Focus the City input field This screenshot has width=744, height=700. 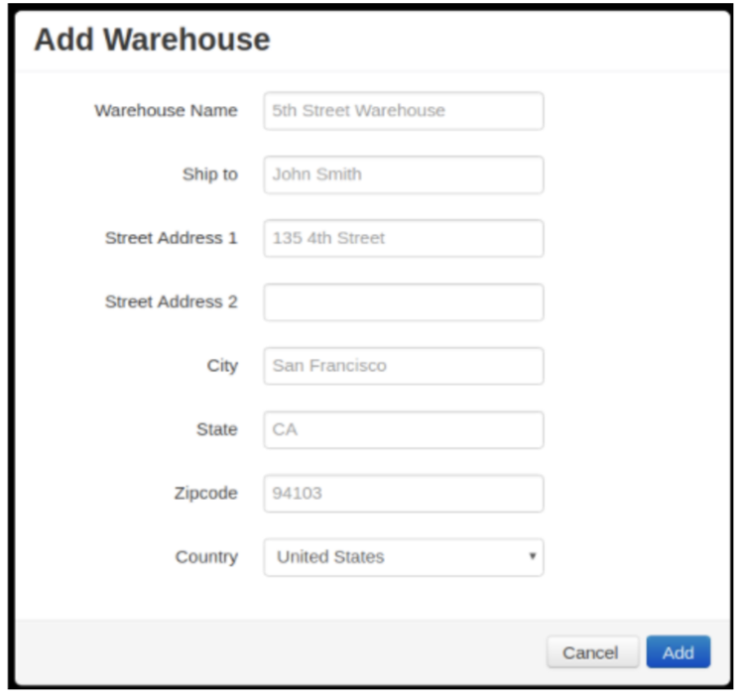click(404, 366)
